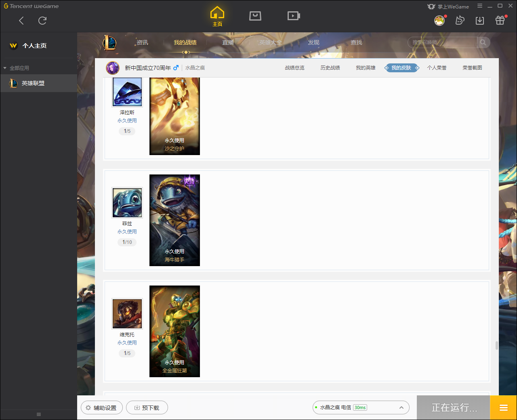Screen dimensions: 517x420
Task: Open the store bag icon in the top bar
Action: point(255,16)
